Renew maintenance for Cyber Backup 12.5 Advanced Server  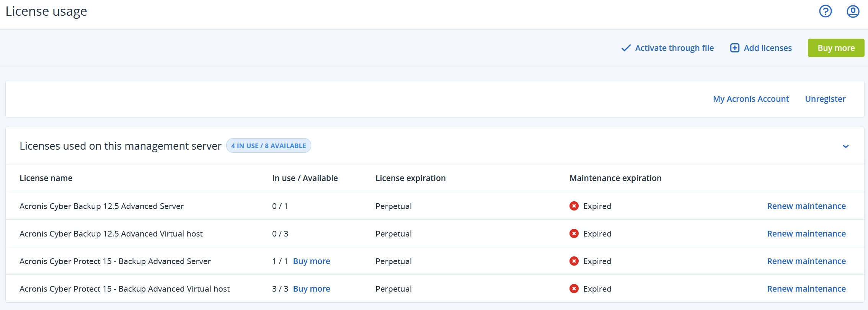pyautogui.click(x=806, y=206)
